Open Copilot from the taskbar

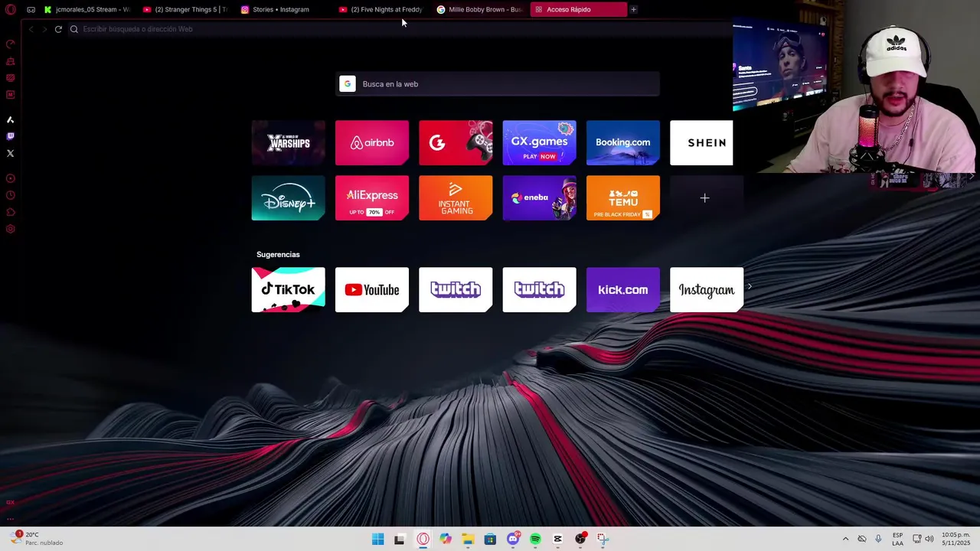click(446, 539)
